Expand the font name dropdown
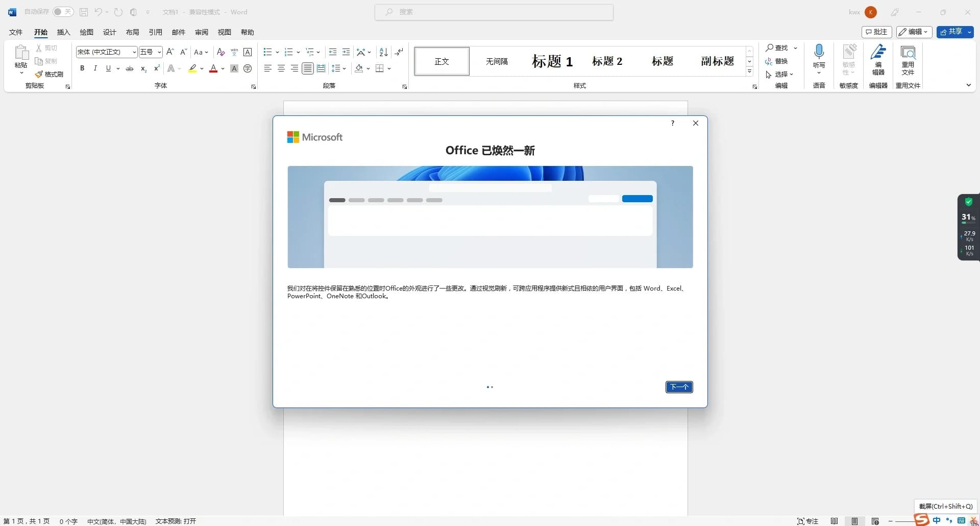The image size is (980, 526). [x=134, y=52]
